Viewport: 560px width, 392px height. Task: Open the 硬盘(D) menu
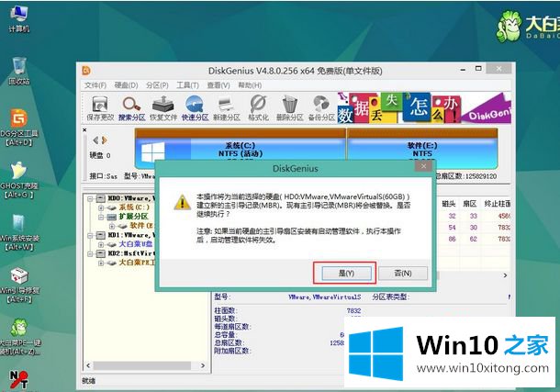tap(126, 85)
